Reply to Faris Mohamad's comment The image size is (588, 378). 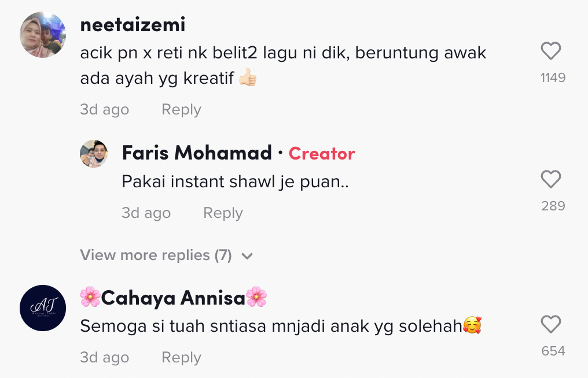pos(223,213)
